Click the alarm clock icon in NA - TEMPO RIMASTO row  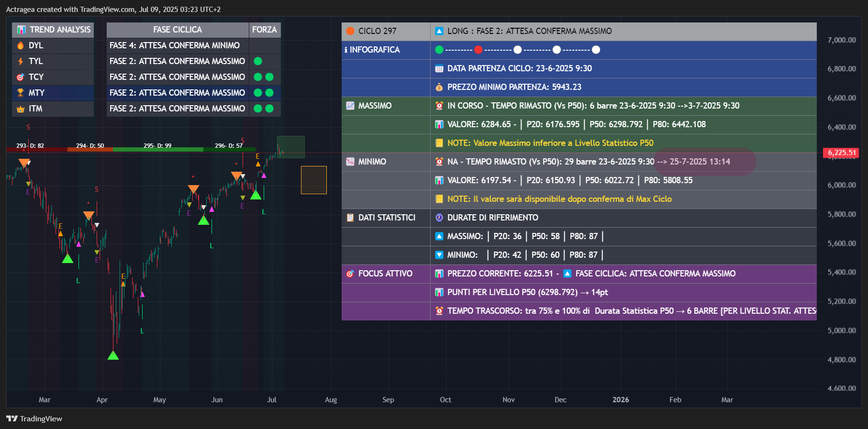click(439, 162)
